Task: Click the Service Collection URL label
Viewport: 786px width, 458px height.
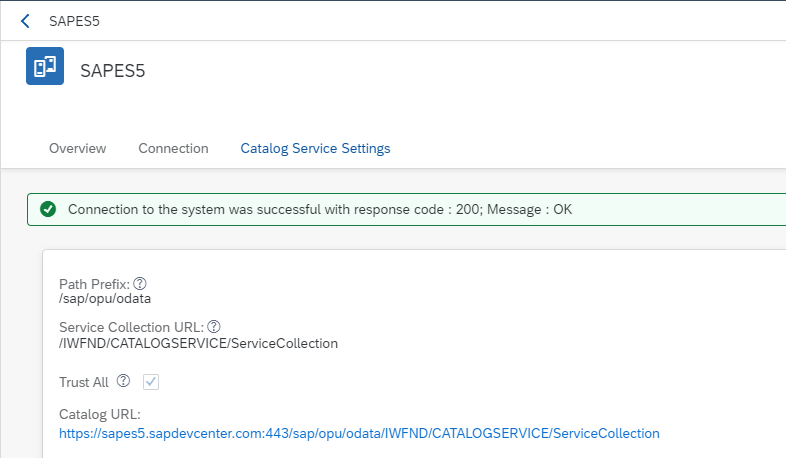Action: click(131, 327)
